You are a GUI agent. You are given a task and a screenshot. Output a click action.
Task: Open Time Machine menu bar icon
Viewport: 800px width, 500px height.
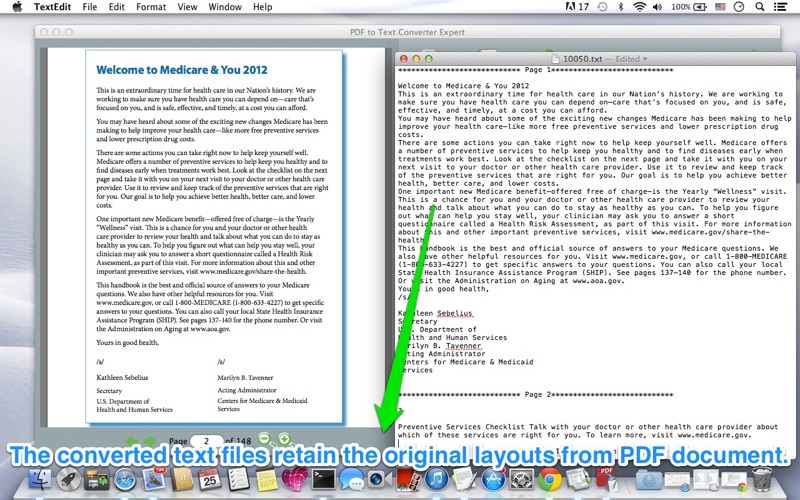[x=603, y=7]
